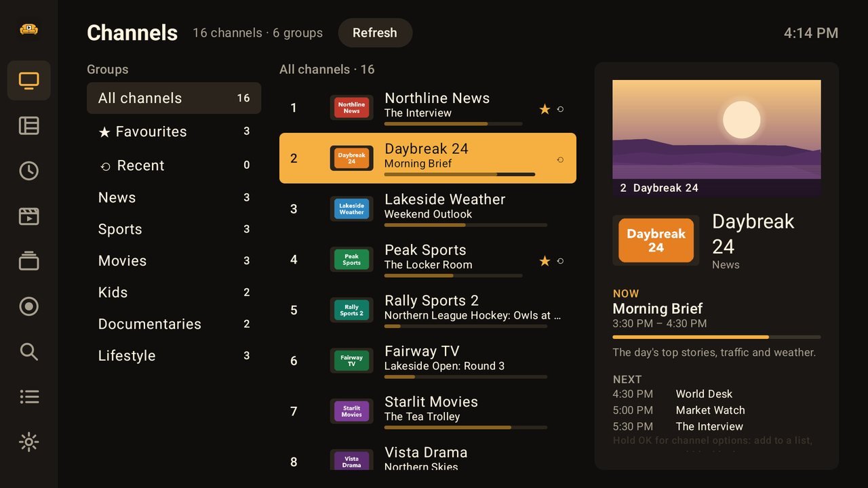868x488 pixels.
Task: Open the recordings circle icon
Action: 28,306
